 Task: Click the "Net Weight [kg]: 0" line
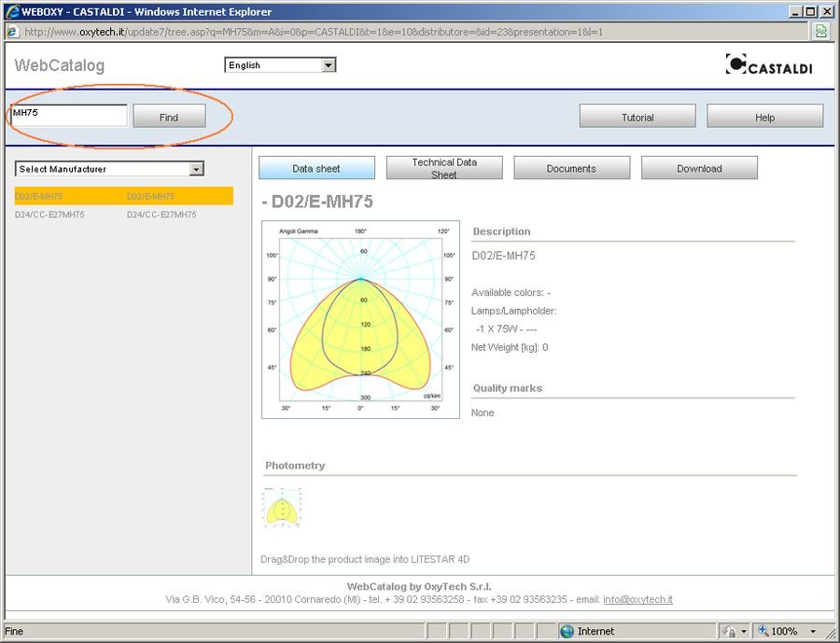coord(510,347)
